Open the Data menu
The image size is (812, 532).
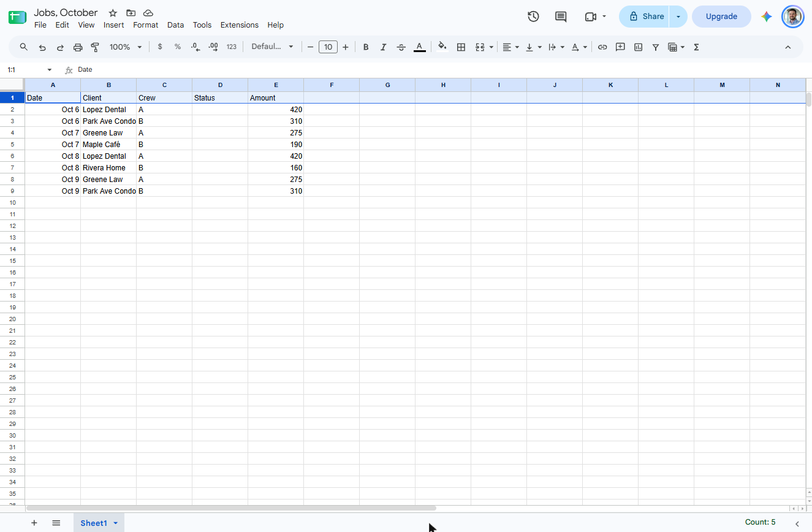175,25
